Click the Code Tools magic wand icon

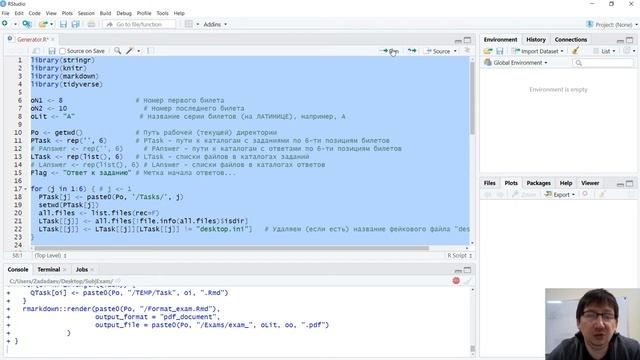(x=130, y=51)
